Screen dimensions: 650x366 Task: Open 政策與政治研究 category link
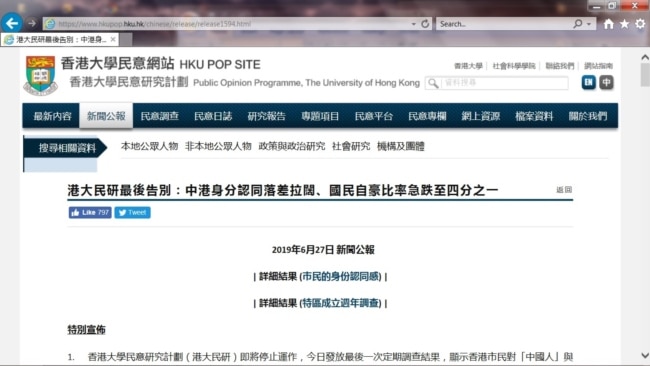click(x=292, y=146)
